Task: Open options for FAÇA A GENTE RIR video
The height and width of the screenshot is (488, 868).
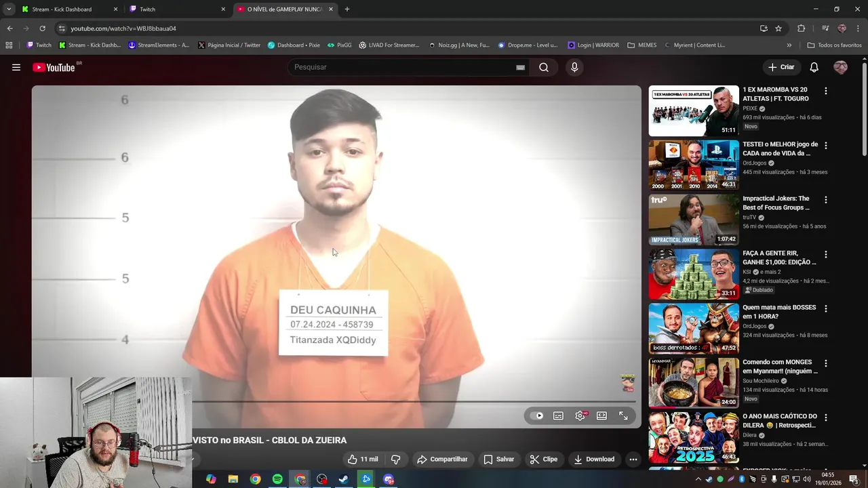Action: (x=825, y=254)
